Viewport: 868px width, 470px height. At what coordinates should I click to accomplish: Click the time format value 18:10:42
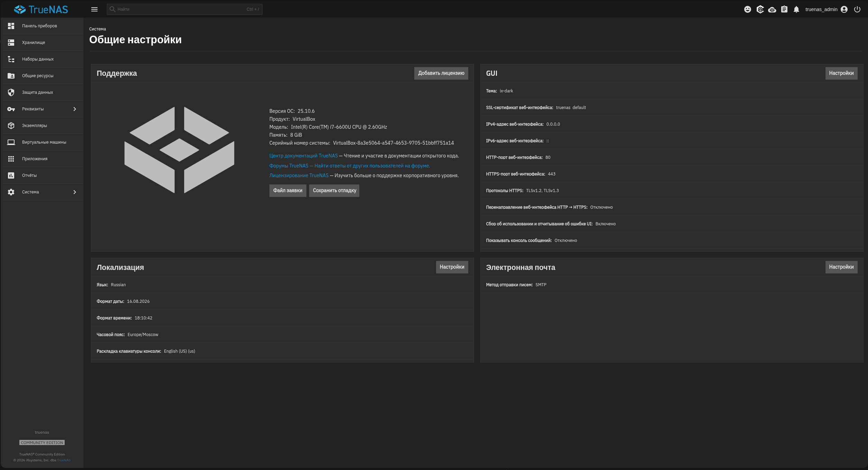tap(144, 318)
